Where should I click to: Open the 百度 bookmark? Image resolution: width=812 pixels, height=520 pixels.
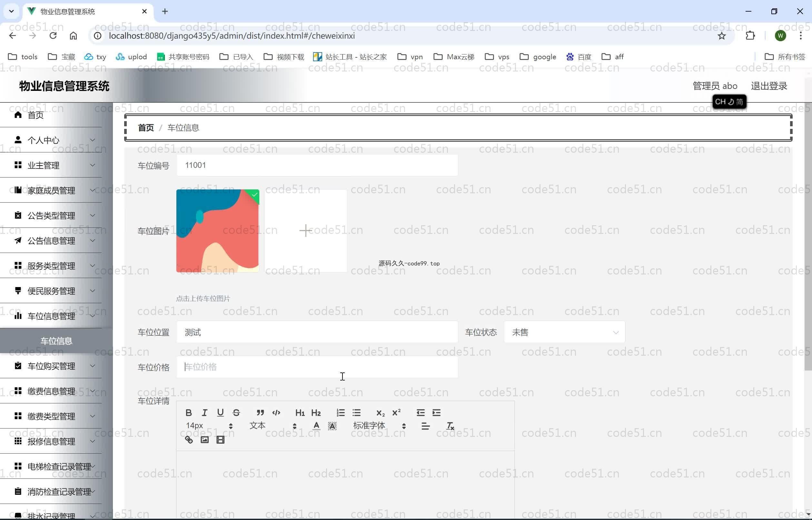click(579, 57)
